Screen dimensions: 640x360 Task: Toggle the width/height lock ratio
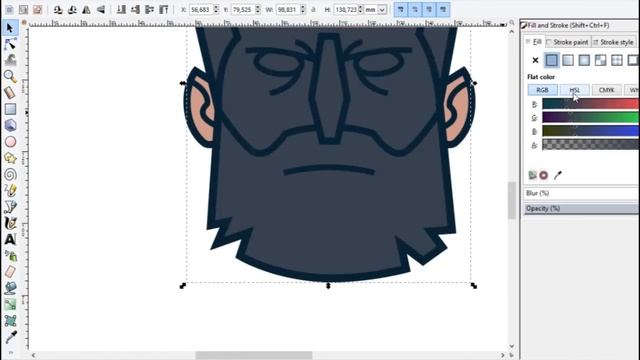[x=313, y=9]
